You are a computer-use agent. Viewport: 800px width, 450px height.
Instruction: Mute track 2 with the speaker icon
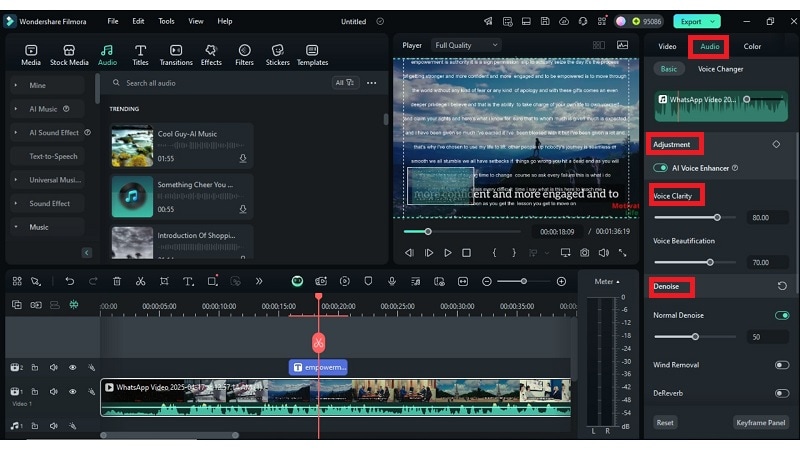pyautogui.click(x=54, y=367)
